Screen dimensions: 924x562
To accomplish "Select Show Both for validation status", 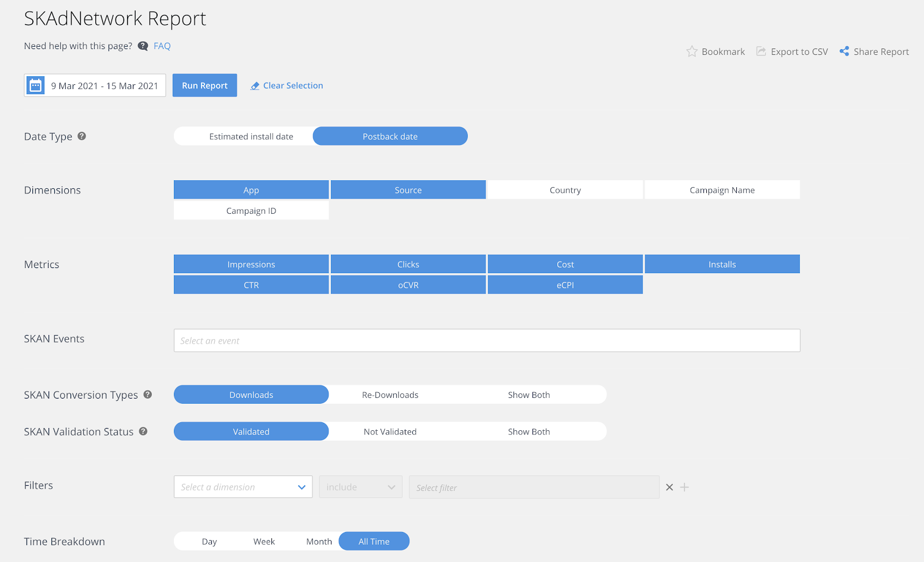I will tap(529, 431).
